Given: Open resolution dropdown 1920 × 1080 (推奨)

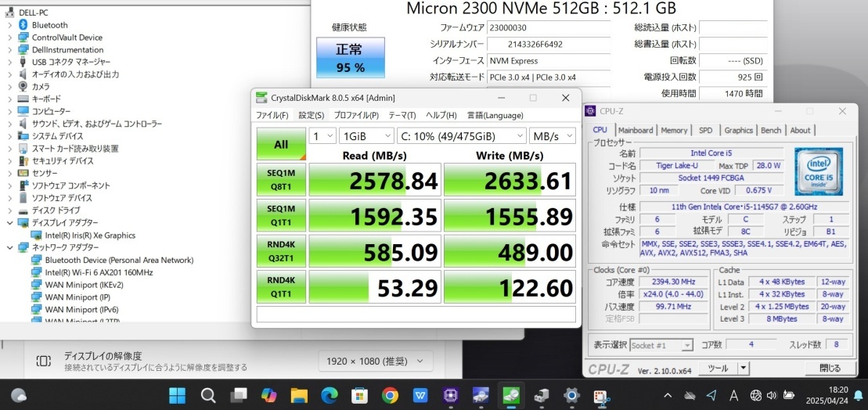Looking at the screenshot, I should (375, 361).
